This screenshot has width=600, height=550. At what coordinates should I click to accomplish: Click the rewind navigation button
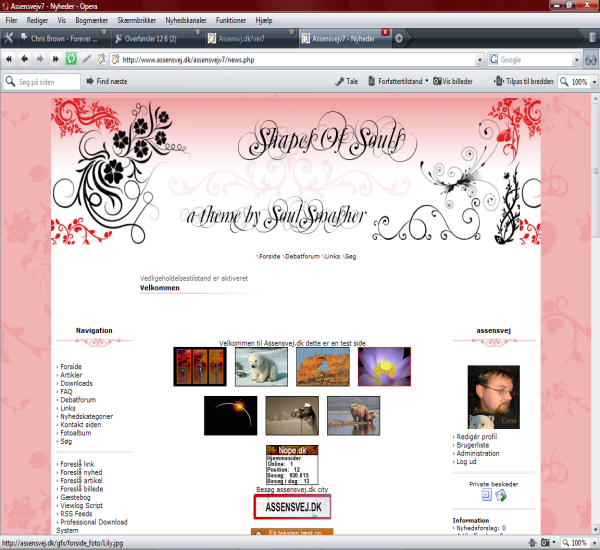tap(9, 59)
